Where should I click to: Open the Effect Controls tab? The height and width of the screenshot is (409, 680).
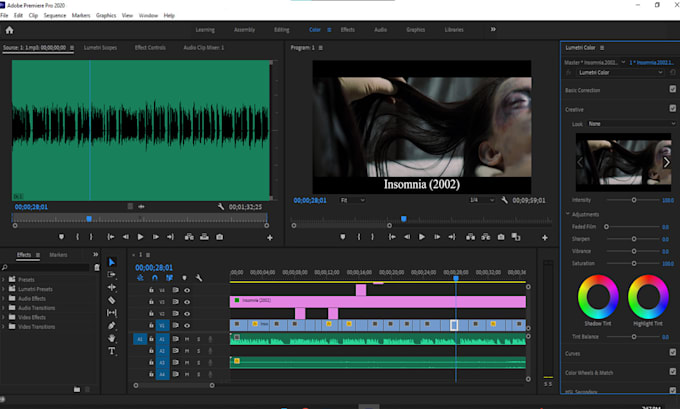(x=150, y=48)
